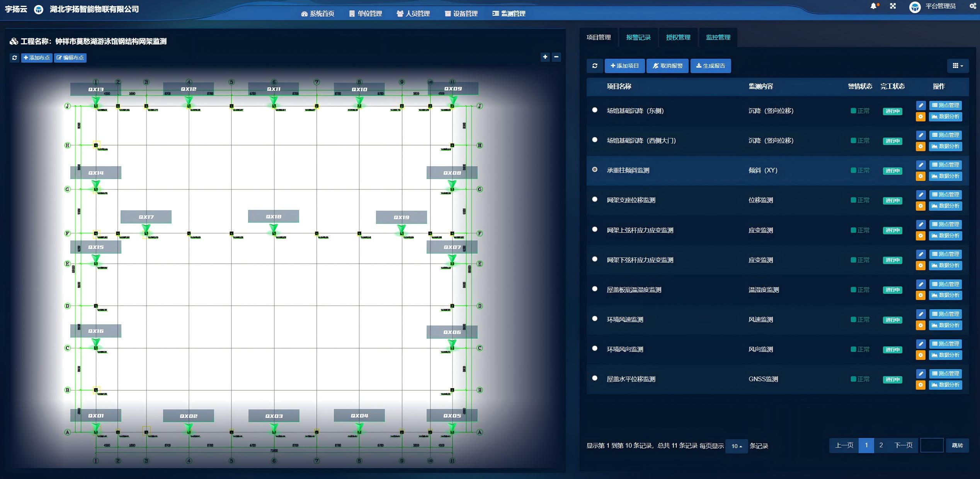980x479 pixels.
Task: Switch to the 报警记录 tab
Action: 638,38
